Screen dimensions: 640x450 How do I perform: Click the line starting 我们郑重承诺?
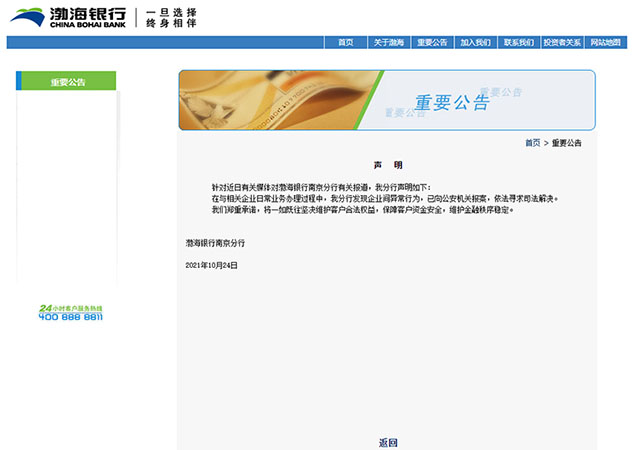[362, 210]
